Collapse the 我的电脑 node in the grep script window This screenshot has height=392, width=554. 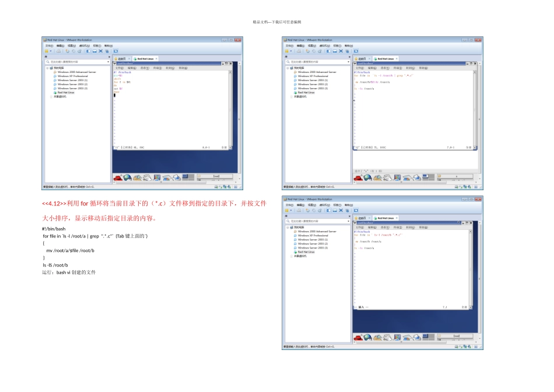pyautogui.click(x=287, y=68)
